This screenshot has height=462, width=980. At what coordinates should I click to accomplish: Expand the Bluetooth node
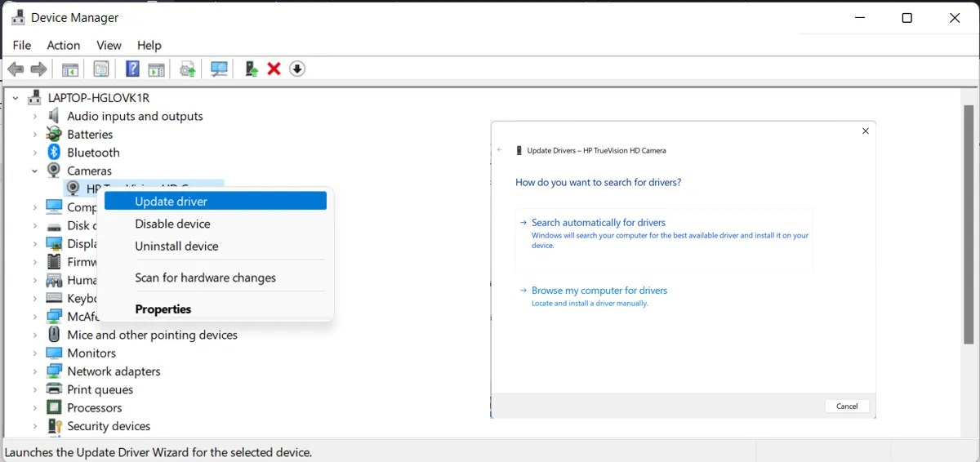[34, 153]
